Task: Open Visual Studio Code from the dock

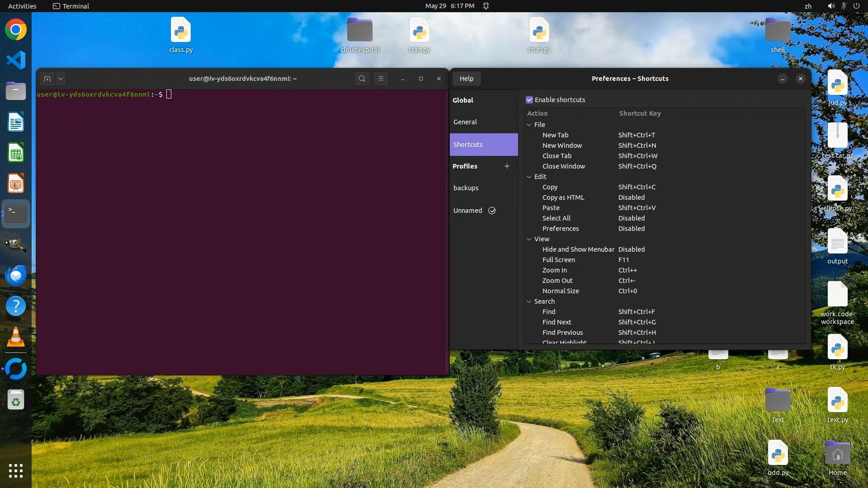Action: click(16, 60)
